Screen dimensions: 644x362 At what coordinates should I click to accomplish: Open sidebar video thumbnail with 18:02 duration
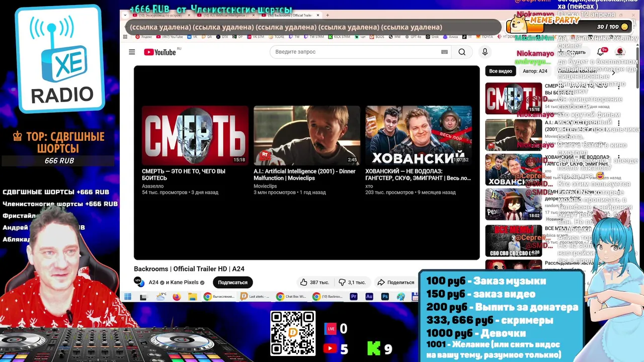(x=513, y=205)
